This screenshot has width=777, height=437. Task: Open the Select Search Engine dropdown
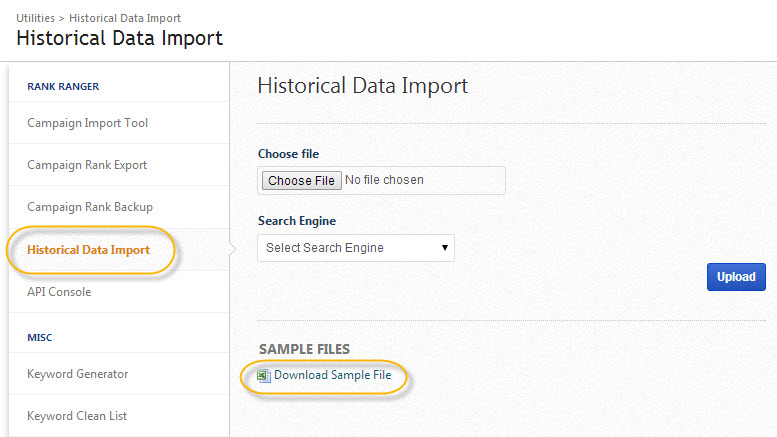click(355, 248)
